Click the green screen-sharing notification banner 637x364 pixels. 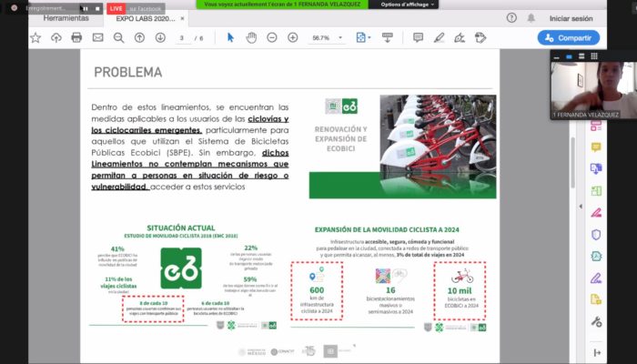click(282, 5)
